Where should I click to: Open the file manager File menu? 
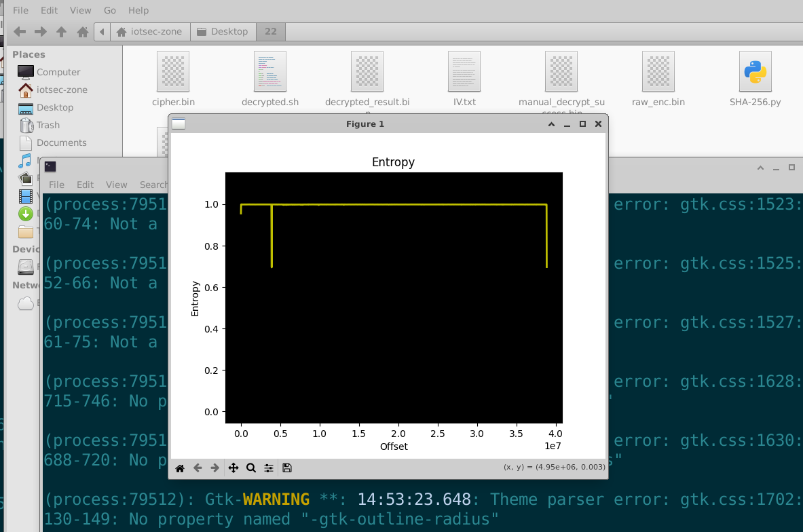20,10
